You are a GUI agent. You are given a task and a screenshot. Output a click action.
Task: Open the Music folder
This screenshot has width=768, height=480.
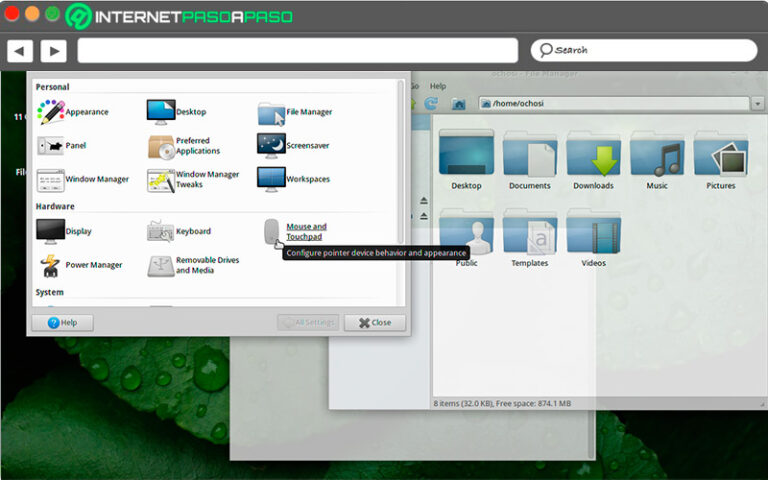657,160
